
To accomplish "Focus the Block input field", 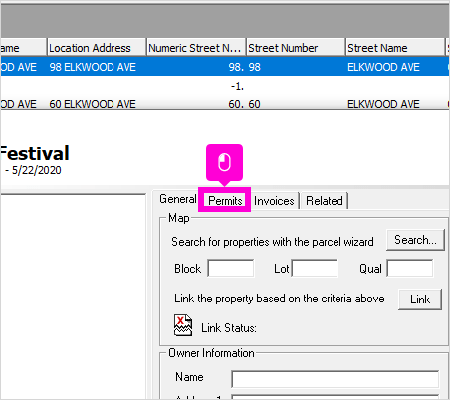I will tap(231, 268).
